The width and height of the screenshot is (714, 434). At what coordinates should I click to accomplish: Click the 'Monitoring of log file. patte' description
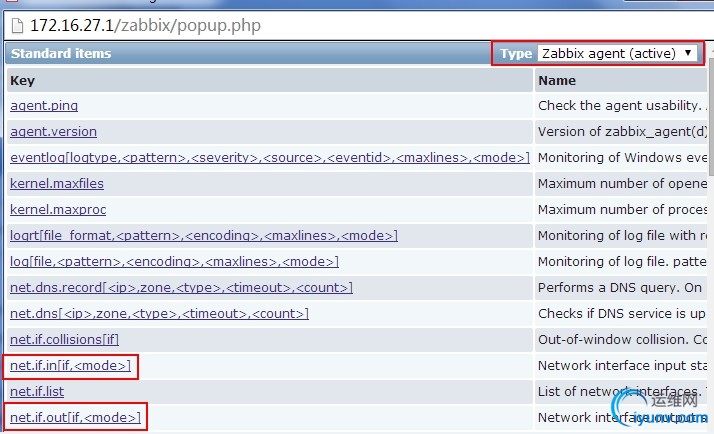pos(622,261)
